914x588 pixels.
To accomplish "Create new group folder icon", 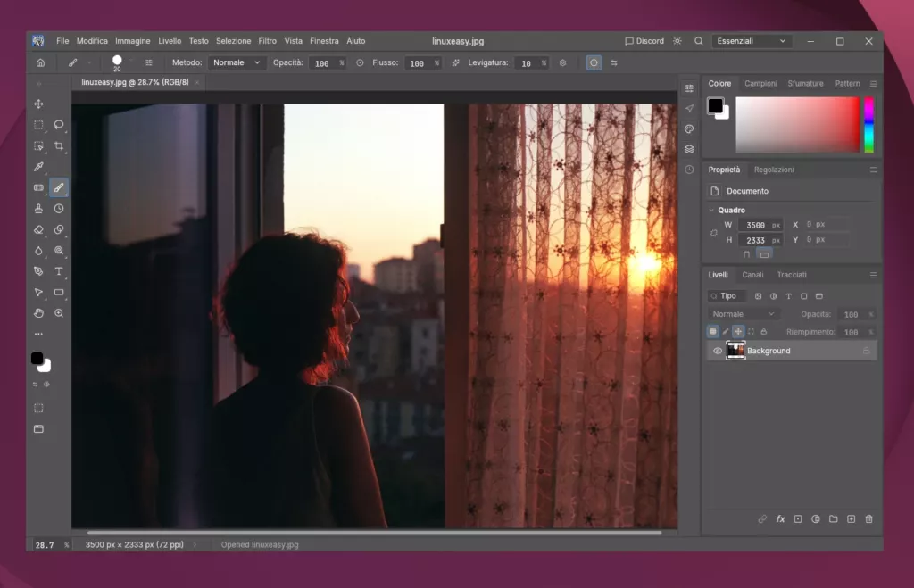I will [833, 518].
